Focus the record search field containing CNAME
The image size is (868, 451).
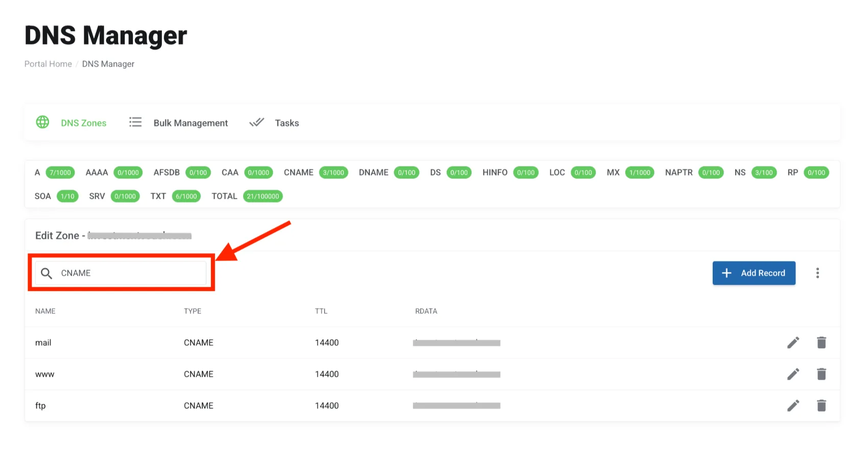pyautogui.click(x=121, y=273)
